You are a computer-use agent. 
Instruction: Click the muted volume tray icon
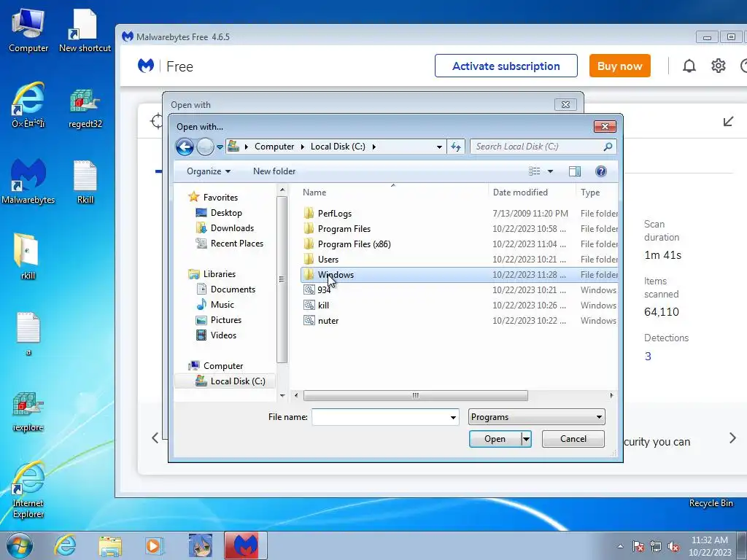[x=673, y=547]
